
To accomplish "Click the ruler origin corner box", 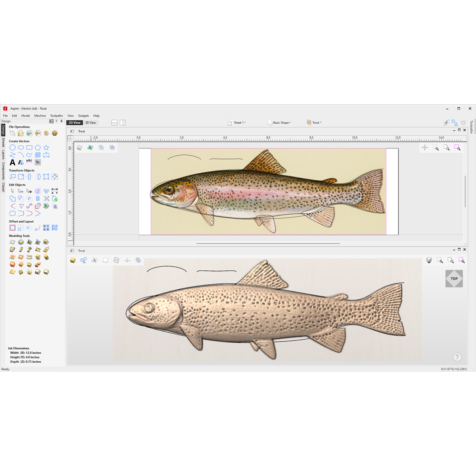I will (x=70, y=138).
